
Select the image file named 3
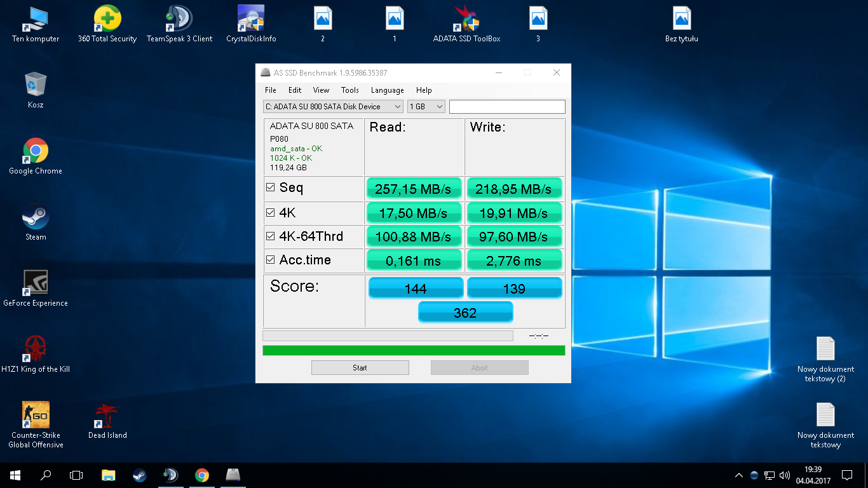coord(538,25)
